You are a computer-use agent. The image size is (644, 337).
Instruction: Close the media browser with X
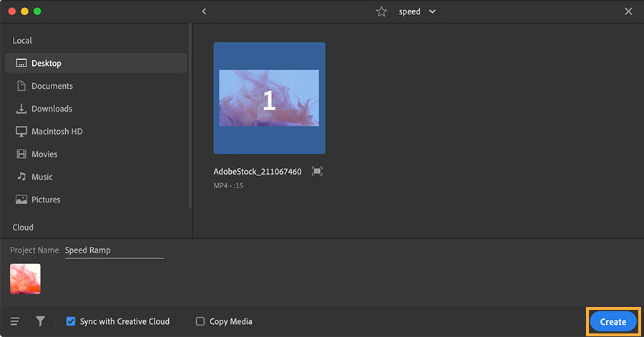[628, 11]
